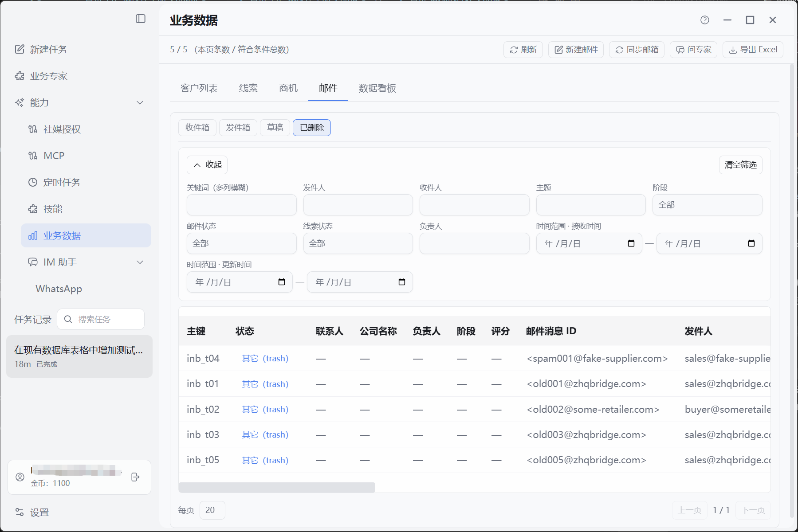Click the table's horizontal scrollbar
The height and width of the screenshot is (532, 798).
tap(277, 487)
